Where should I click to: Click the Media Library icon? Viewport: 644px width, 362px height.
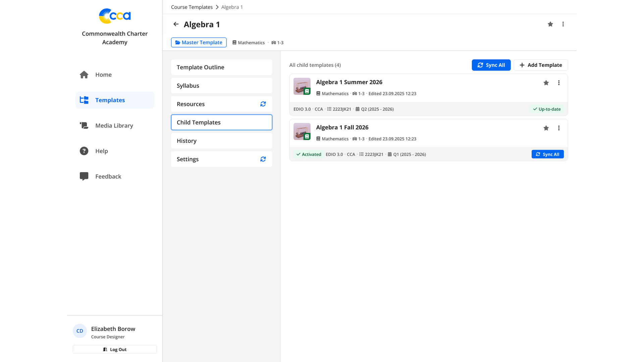84,125
